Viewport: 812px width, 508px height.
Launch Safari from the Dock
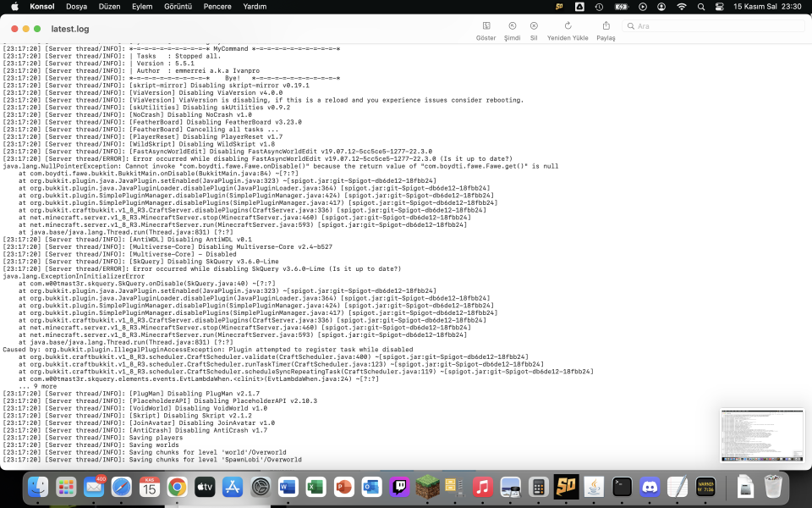[x=122, y=488]
